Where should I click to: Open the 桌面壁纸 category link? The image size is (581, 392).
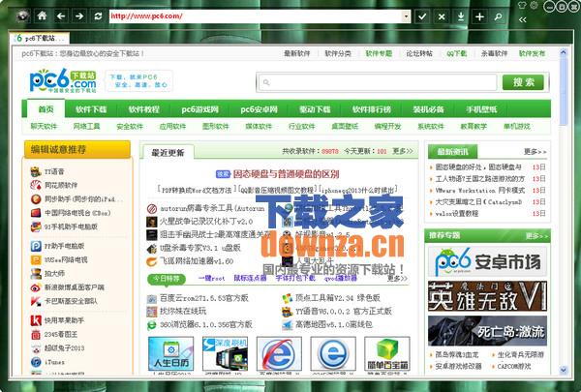click(345, 127)
